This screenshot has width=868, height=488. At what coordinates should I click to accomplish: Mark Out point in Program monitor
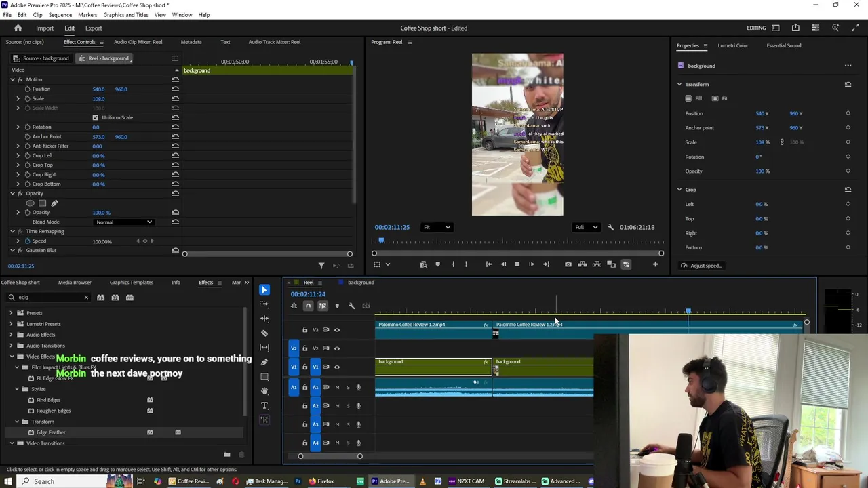466,264
